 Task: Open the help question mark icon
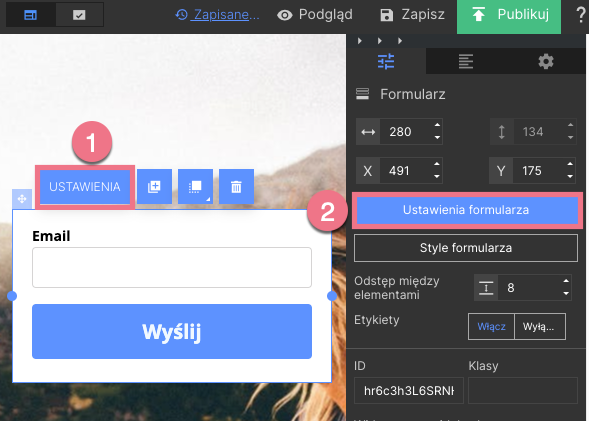pos(581,15)
